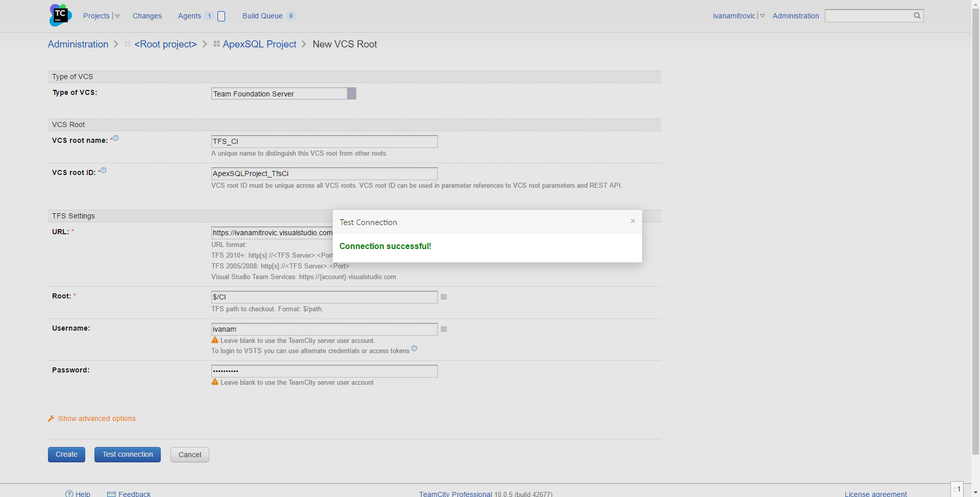This screenshot has width=980, height=497.
Task: Expand the ivanamitrovic user menu arrow
Action: (x=763, y=16)
